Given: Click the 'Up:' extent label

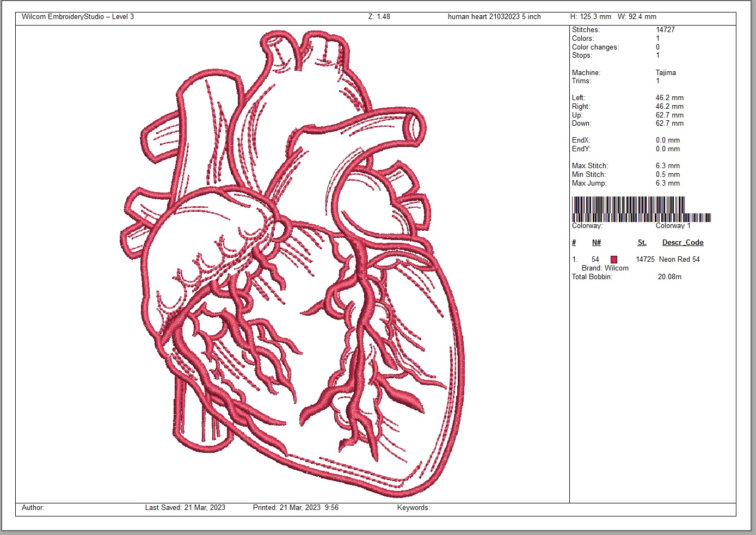Looking at the screenshot, I should (577, 115).
